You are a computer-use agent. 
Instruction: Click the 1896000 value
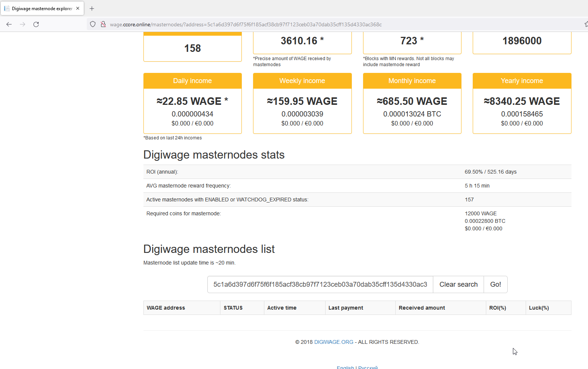(x=522, y=41)
